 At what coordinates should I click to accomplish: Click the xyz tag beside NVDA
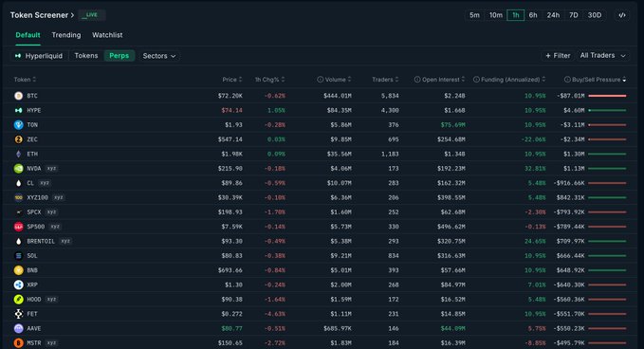pos(51,169)
